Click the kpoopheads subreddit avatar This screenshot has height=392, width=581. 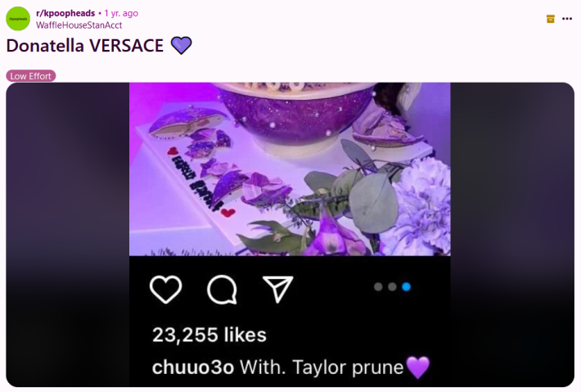pos(18,19)
